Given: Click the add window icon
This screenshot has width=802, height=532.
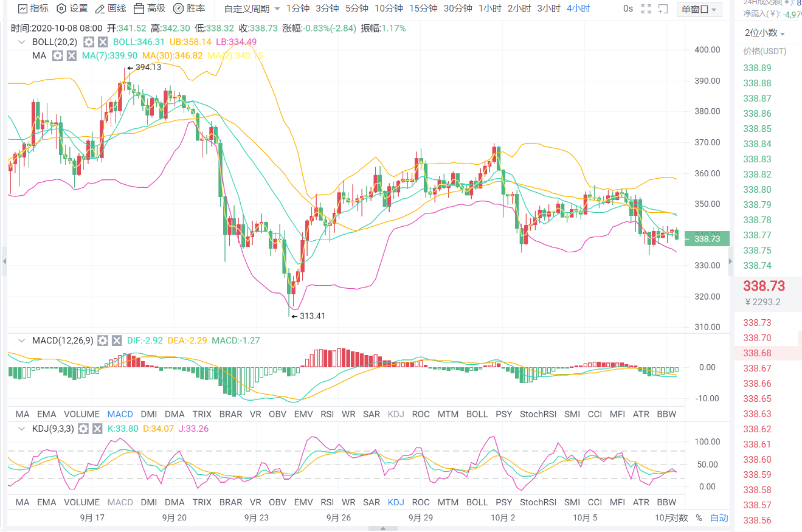Looking at the screenshot, I should coord(664,9).
